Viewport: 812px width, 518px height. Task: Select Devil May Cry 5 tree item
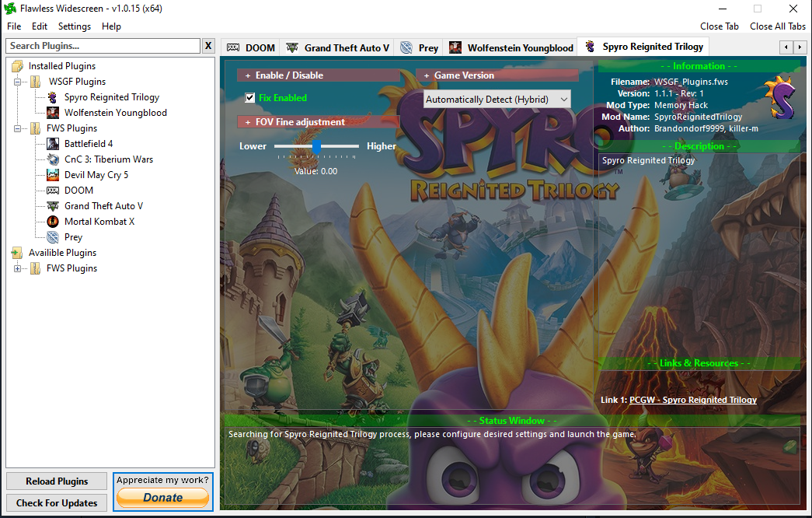96,175
